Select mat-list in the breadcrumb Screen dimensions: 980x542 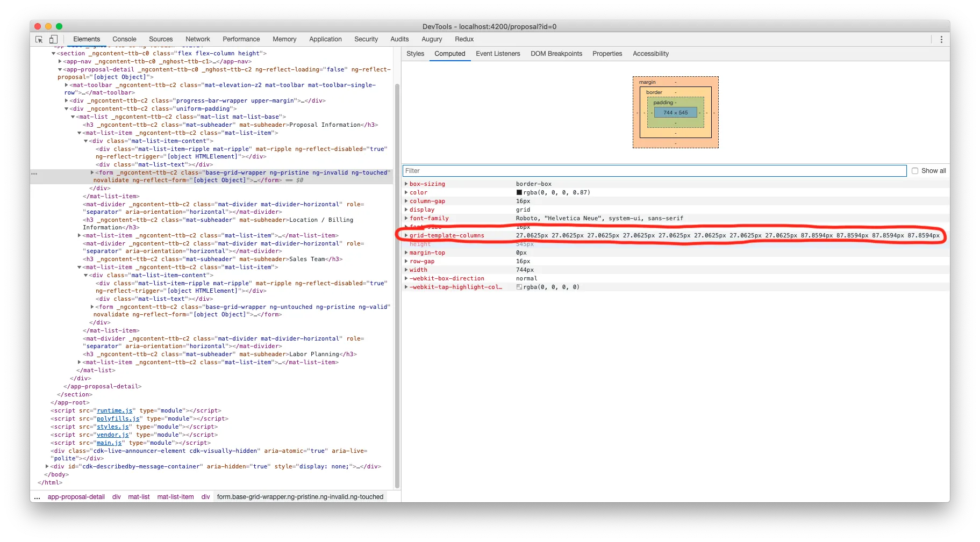point(139,497)
